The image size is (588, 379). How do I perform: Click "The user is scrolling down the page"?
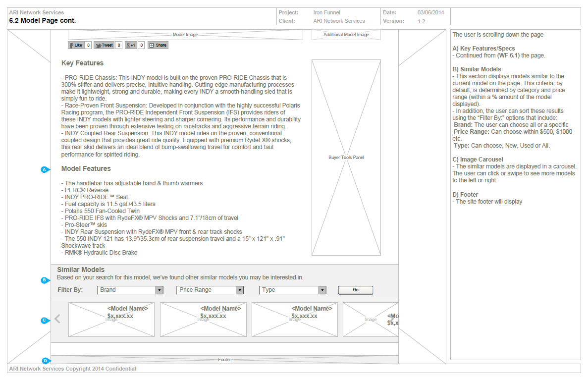point(498,35)
